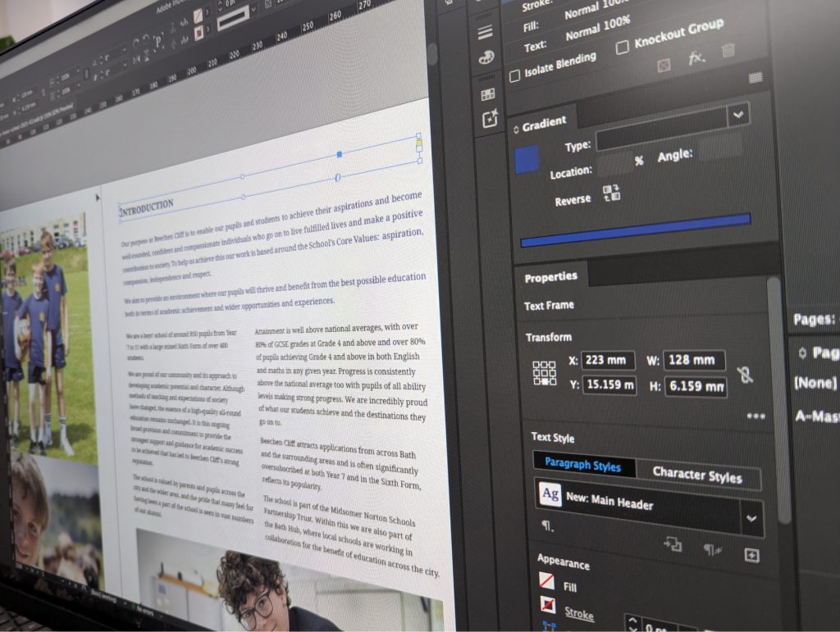
Task: Click the underlined Stroke link
Action: pos(579,613)
